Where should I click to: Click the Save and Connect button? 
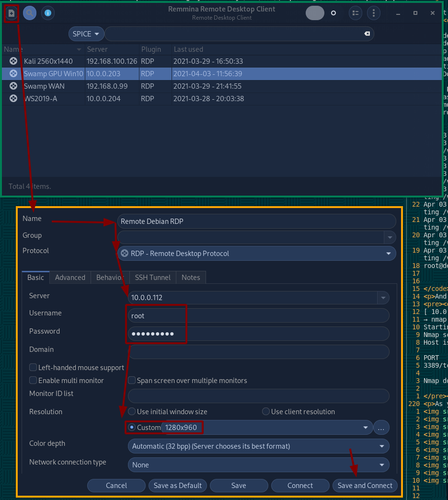pyautogui.click(x=365, y=486)
